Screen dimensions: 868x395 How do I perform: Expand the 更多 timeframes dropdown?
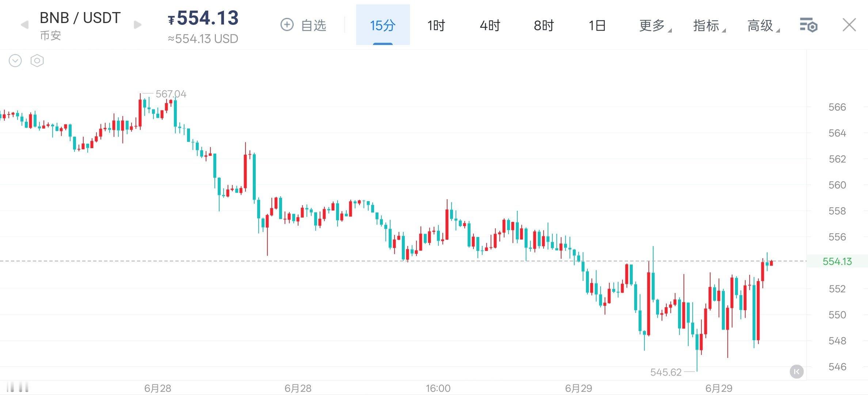[x=655, y=26]
